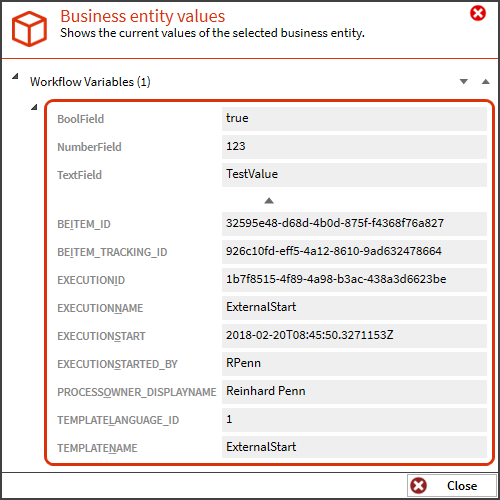Image resolution: width=500 pixels, height=500 pixels.
Task: Click the up arrow next to Workflow Variables
Action: click(486, 81)
